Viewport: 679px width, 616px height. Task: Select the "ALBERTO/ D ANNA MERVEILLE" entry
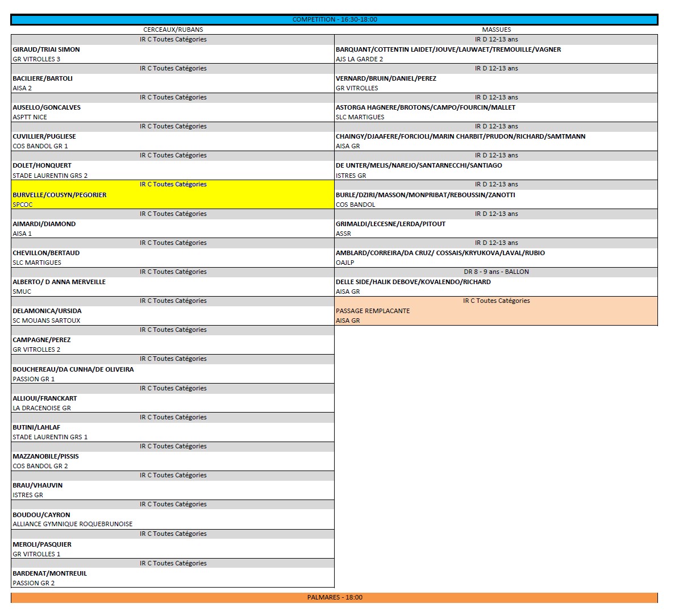(59, 282)
